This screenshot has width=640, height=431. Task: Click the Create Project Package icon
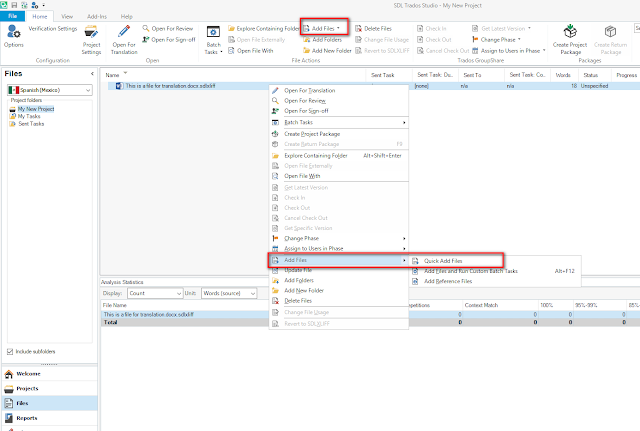tap(570, 32)
